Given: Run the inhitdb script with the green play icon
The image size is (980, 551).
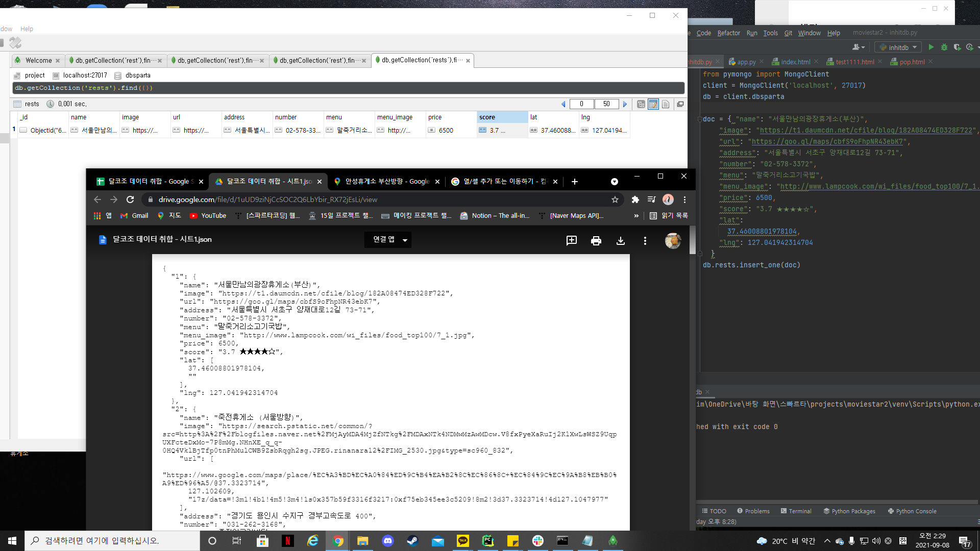Looking at the screenshot, I should coord(931,47).
